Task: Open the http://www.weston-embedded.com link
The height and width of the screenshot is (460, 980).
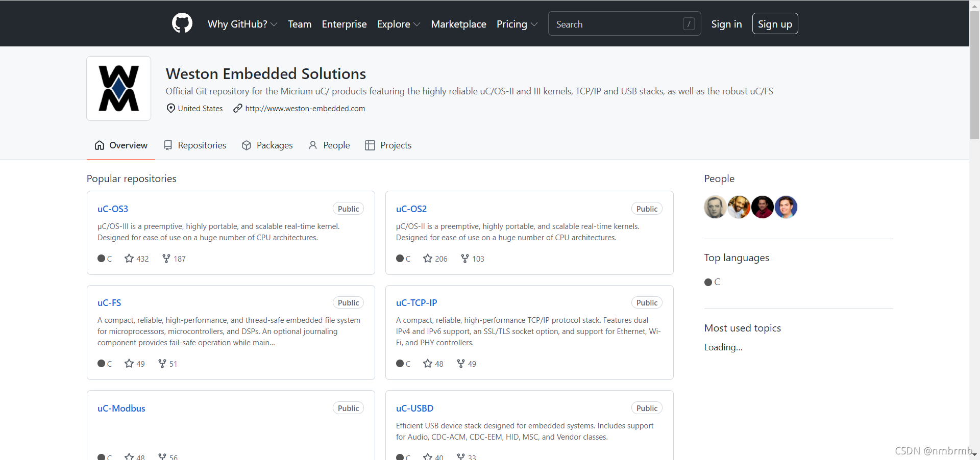Action: click(305, 108)
